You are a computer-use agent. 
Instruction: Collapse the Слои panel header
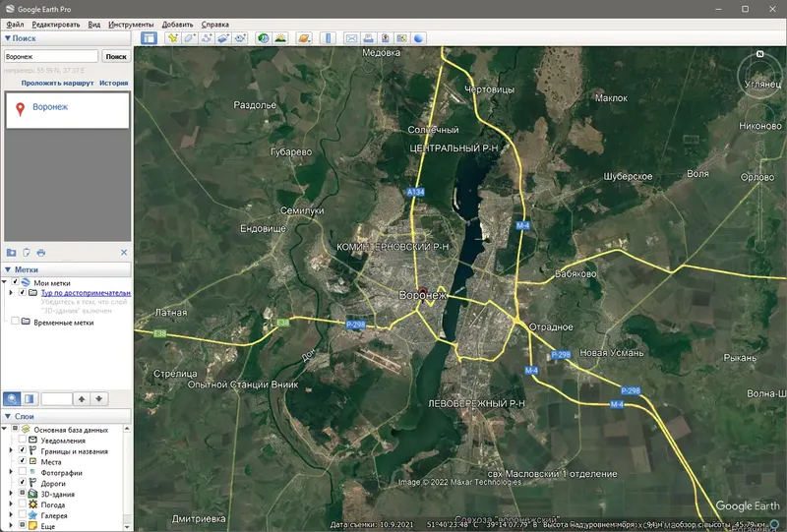point(67,416)
